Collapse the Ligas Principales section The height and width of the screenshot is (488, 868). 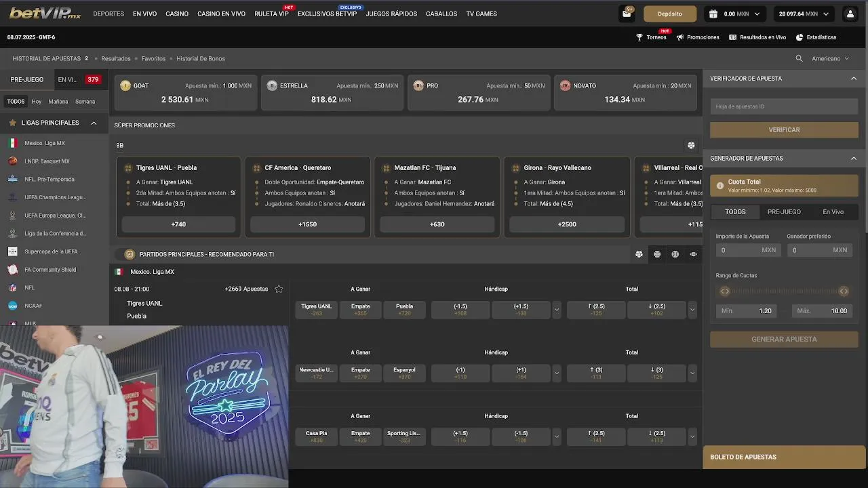[94, 123]
